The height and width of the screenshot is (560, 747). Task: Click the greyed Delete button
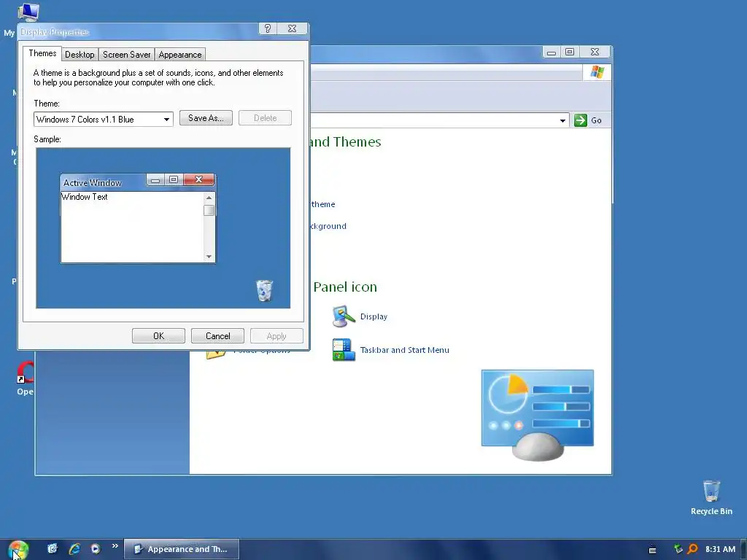point(265,118)
